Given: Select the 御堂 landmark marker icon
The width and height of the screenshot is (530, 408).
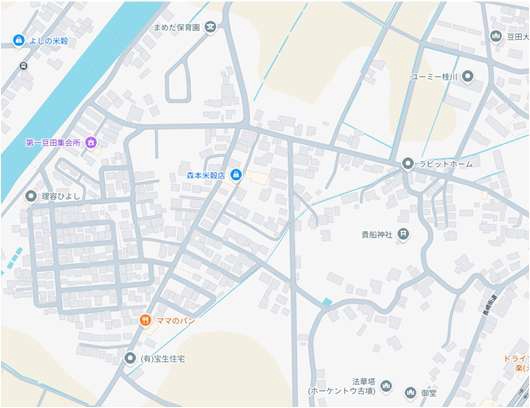Looking at the screenshot, I should click(x=410, y=392).
